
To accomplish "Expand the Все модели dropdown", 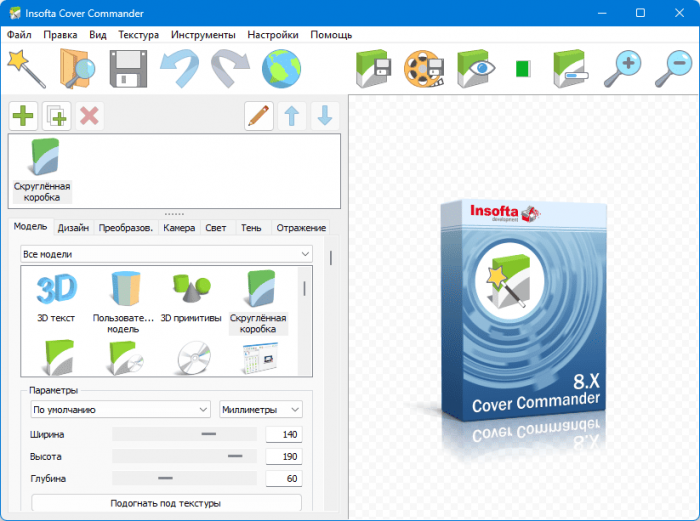I will [166, 254].
